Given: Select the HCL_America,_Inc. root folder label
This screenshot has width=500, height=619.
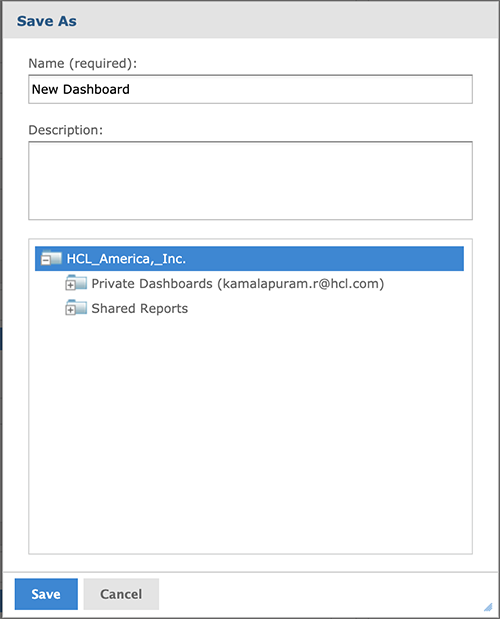Looking at the screenshot, I should [x=126, y=259].
